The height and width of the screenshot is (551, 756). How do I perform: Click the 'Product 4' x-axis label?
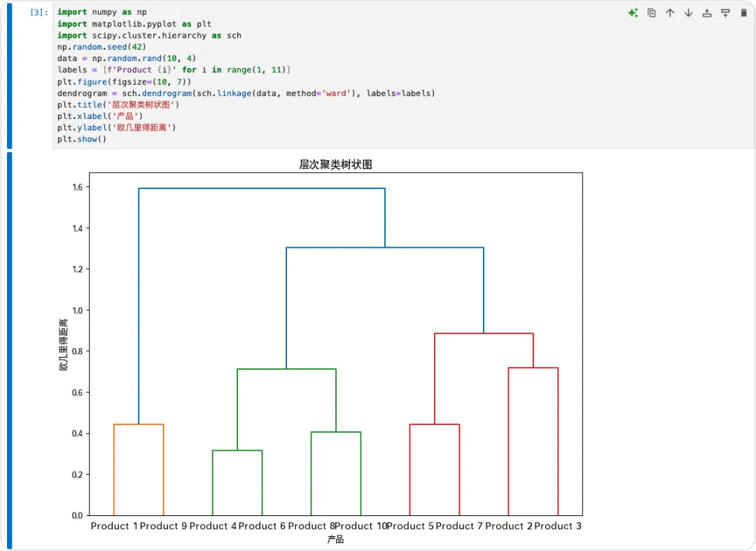pyautogui.click(x=213, y=526)
